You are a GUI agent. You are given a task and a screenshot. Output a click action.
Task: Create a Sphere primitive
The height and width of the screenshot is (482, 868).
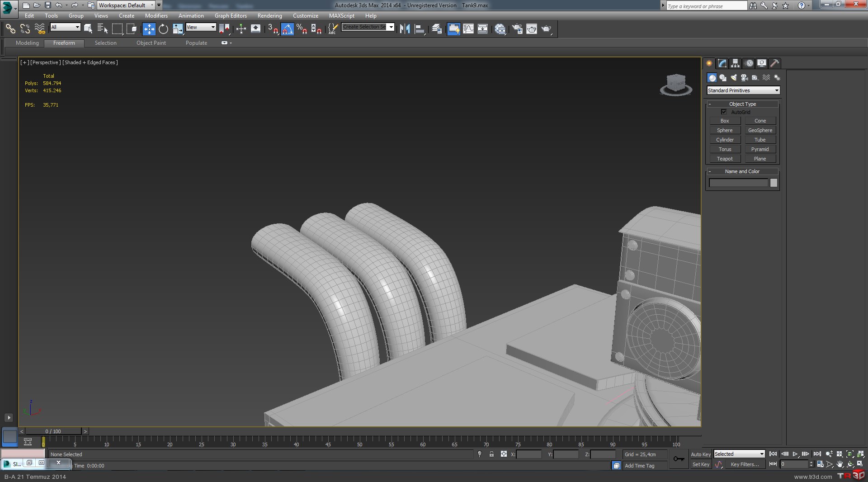(x=725, y=130)
